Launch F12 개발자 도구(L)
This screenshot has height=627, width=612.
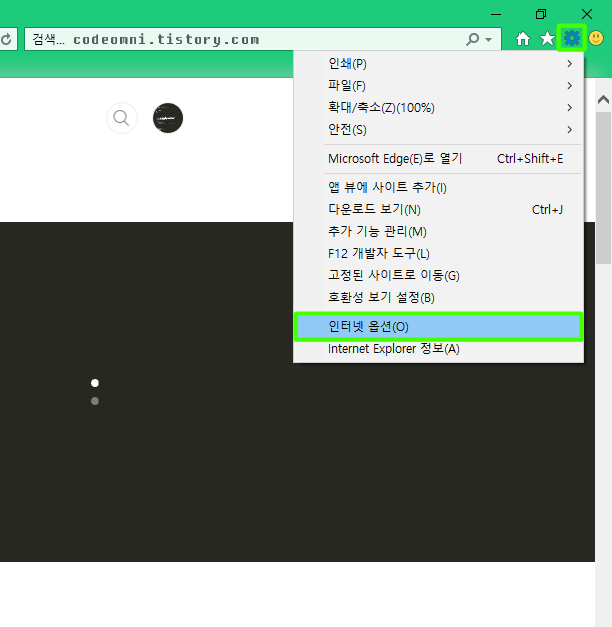438,253
